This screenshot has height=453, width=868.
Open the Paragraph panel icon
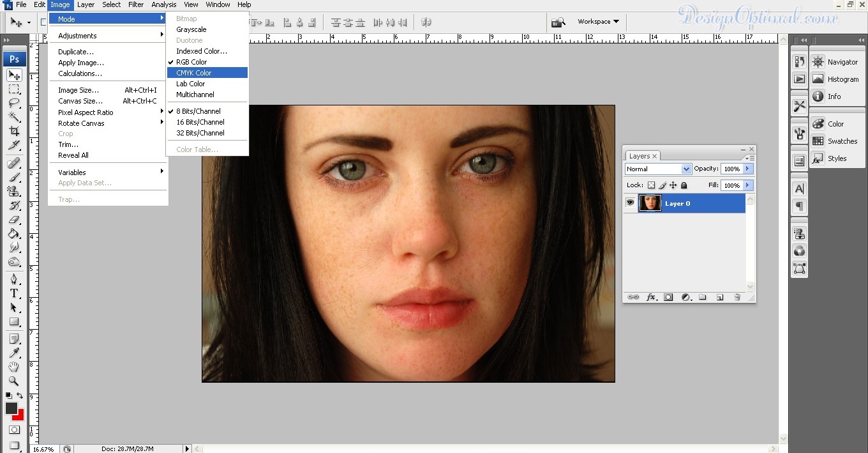[x=799, y=206]
